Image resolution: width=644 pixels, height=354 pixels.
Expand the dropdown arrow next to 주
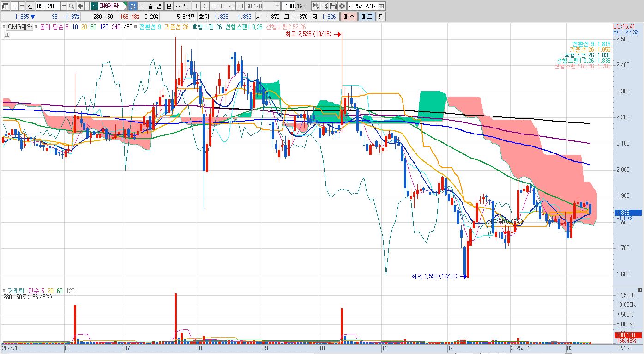pyautogui.click(x=22, y=6)
